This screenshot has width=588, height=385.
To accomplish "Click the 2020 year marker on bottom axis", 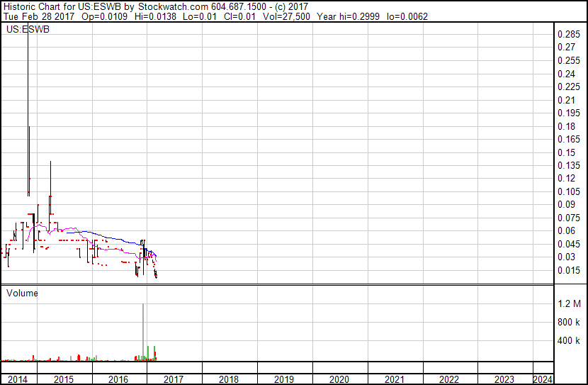I will coord(339,379).
